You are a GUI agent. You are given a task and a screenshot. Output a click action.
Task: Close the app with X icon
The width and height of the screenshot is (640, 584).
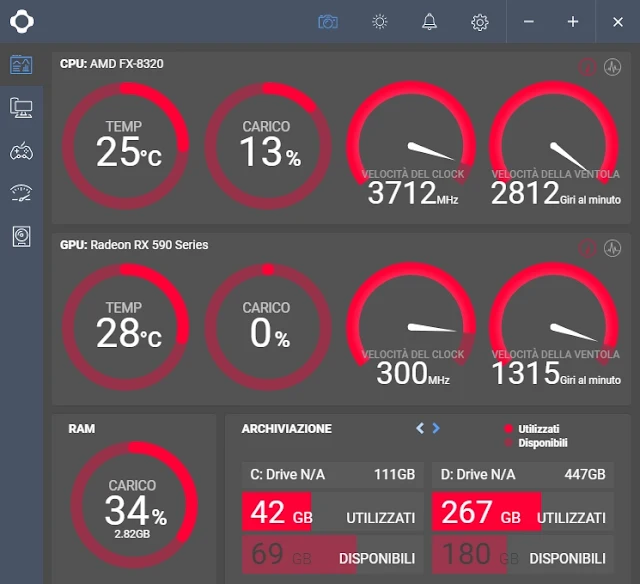click(618, 22)
